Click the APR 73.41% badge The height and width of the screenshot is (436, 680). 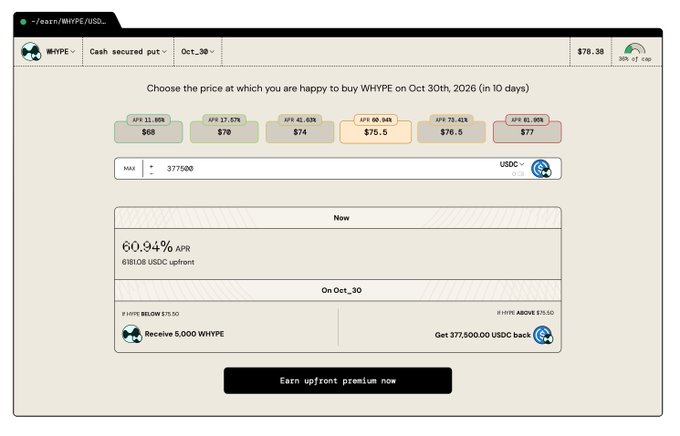tap(451, 120)
